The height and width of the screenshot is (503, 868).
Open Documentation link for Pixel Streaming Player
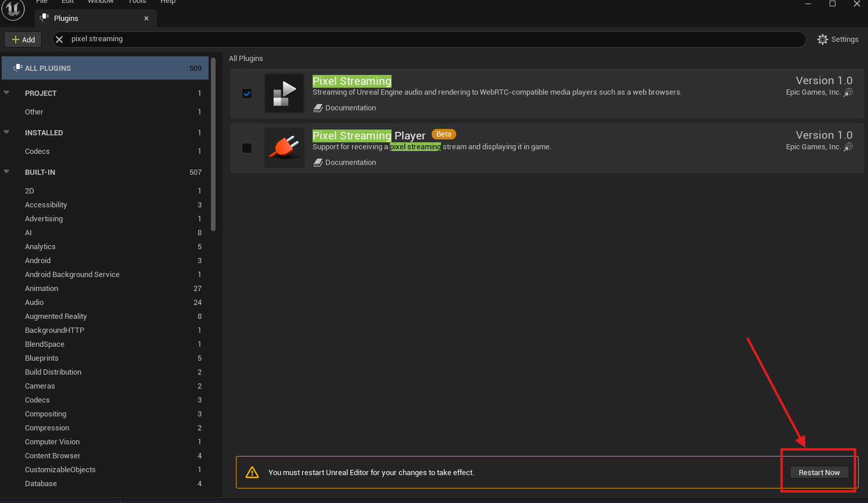(350, 163)
